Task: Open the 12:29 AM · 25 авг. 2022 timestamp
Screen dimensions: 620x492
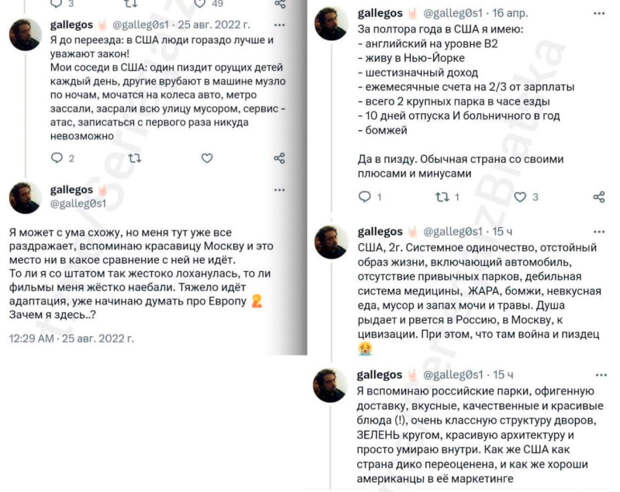Action: click(72, 339)
